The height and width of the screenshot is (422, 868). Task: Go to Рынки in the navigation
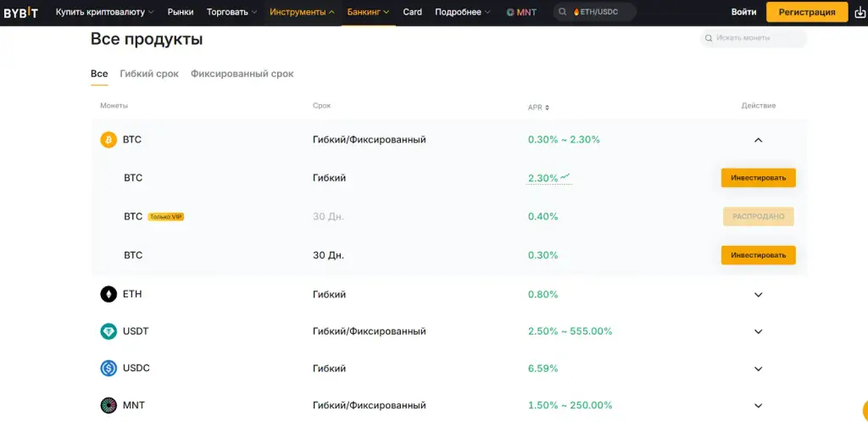point(181,12)
